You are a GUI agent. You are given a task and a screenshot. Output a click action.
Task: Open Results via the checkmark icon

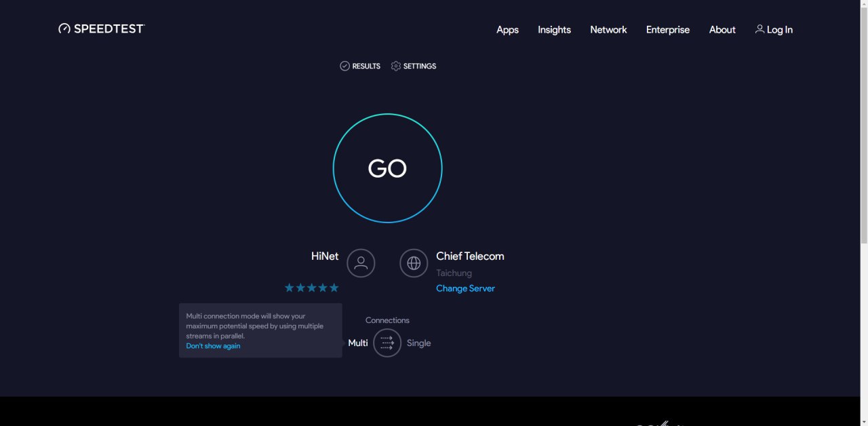pos(344,66)
